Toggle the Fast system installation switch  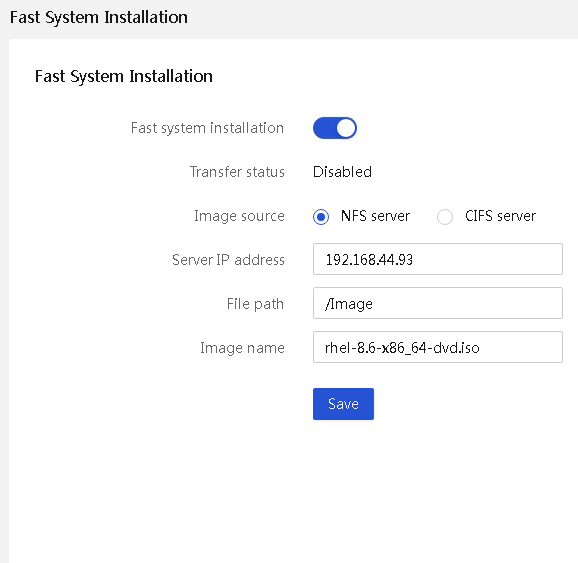tap(335, 128)
